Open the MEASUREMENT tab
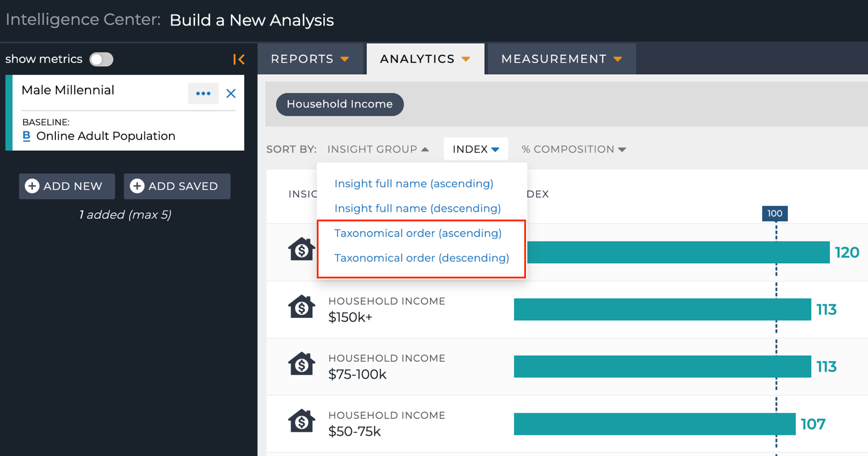The image size is (868, 456). 561,59
